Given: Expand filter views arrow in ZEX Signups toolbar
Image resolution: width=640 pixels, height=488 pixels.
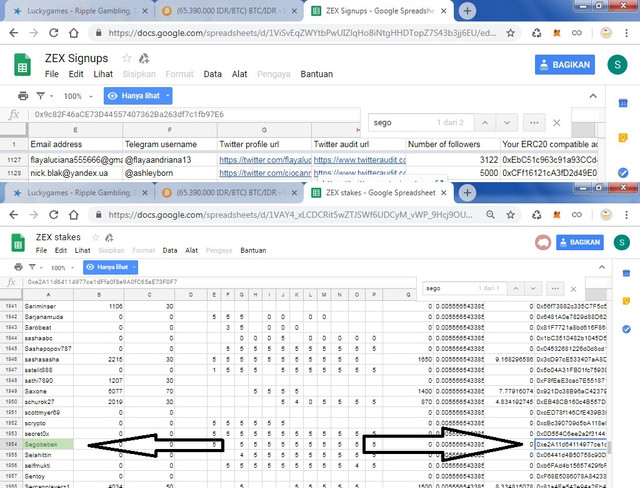Looking at the screenshot, I should (x=52, y=96).
